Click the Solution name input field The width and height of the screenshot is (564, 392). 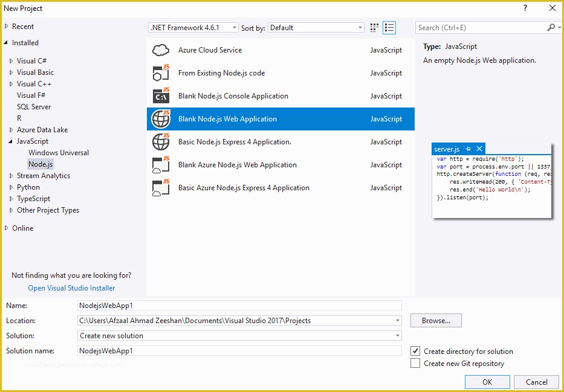point(239,351)
